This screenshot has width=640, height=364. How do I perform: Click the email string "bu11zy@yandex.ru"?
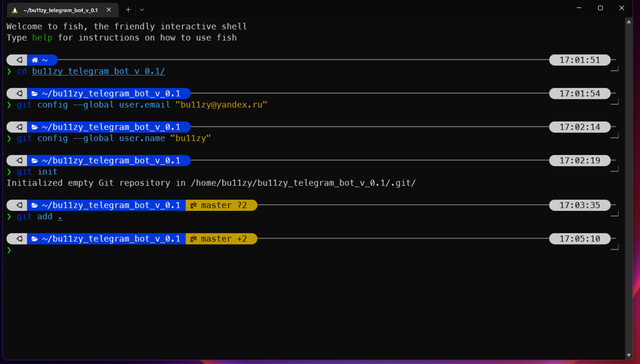pos(221,105)
